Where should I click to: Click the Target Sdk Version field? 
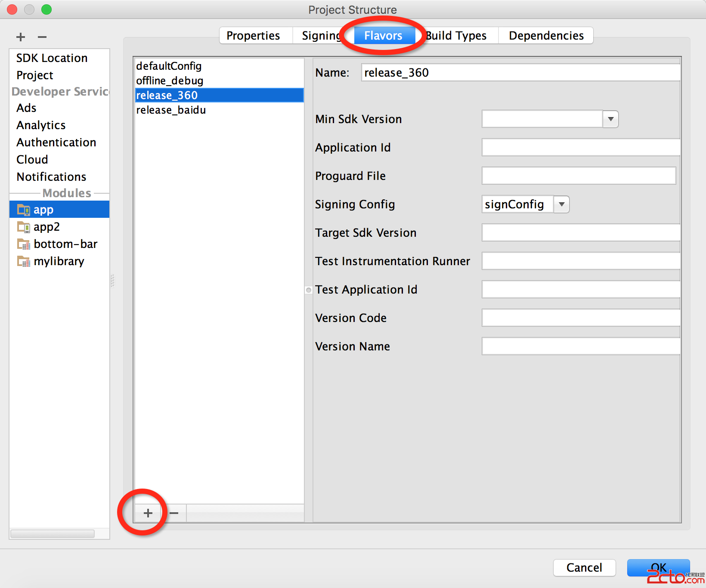[x=581, y=233]
